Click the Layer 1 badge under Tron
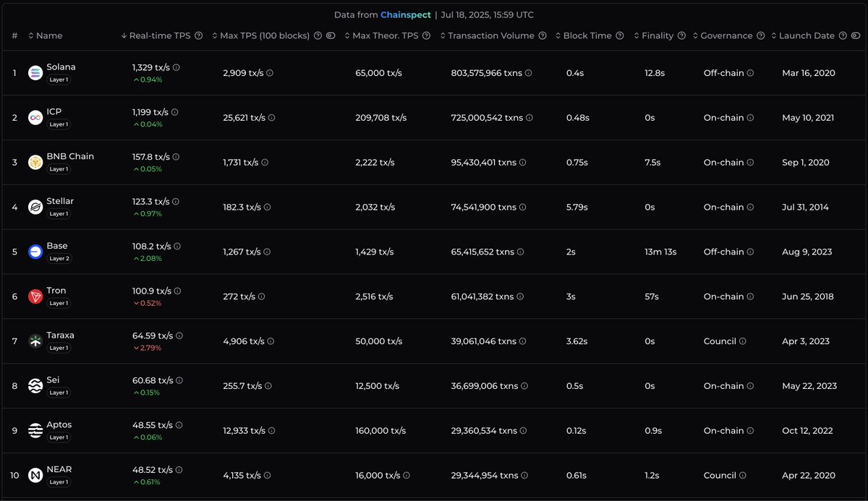 (x=59, y=304)
